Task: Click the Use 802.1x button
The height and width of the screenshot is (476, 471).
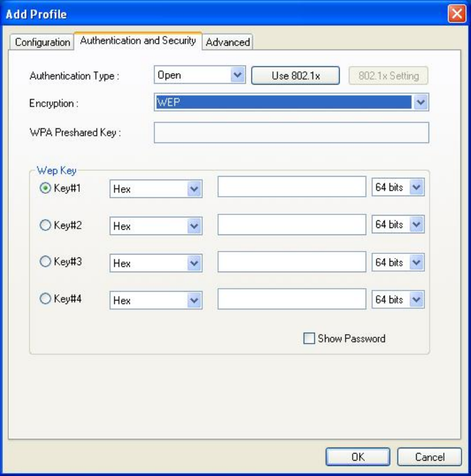Action: [295, 75]
